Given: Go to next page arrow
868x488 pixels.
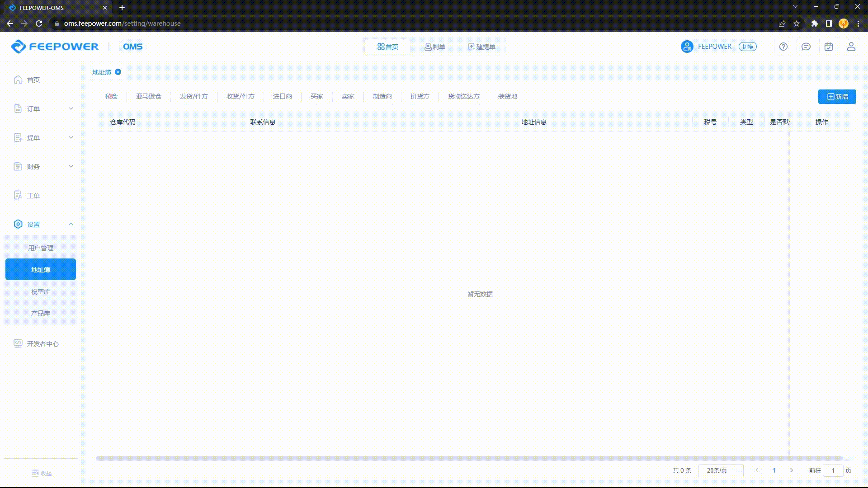Looking at the screenshot, I should pyautogui.click(x=792, y=470).
